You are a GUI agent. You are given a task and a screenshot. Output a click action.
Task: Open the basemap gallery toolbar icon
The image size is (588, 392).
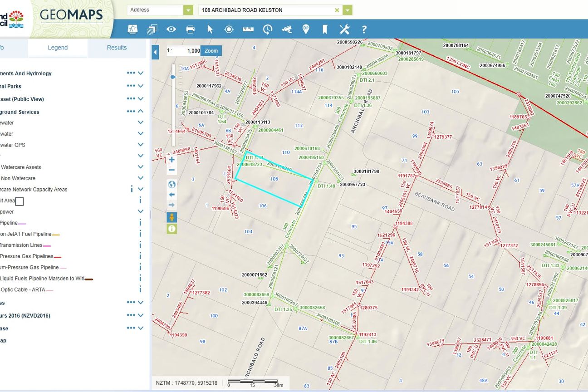pos(132,29)
